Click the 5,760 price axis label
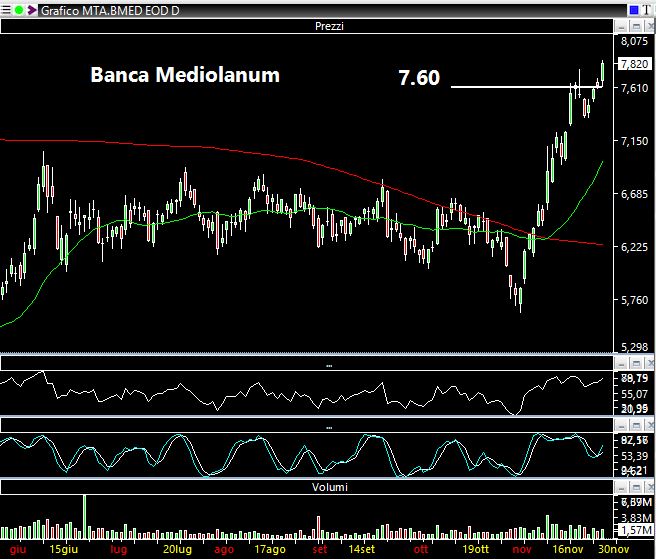The height and width of the screenshot is (559, 656). 634,300
